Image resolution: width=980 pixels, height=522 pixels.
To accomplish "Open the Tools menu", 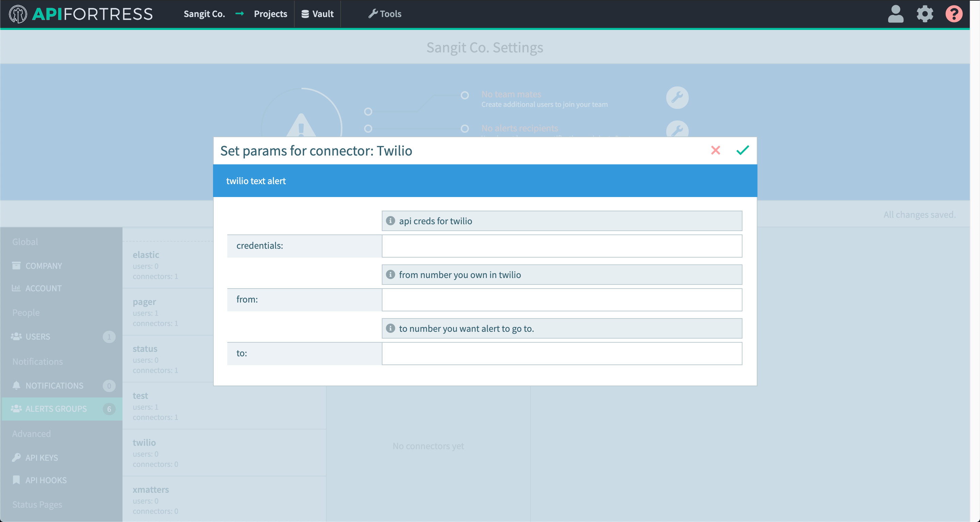I will pos(385,14).
